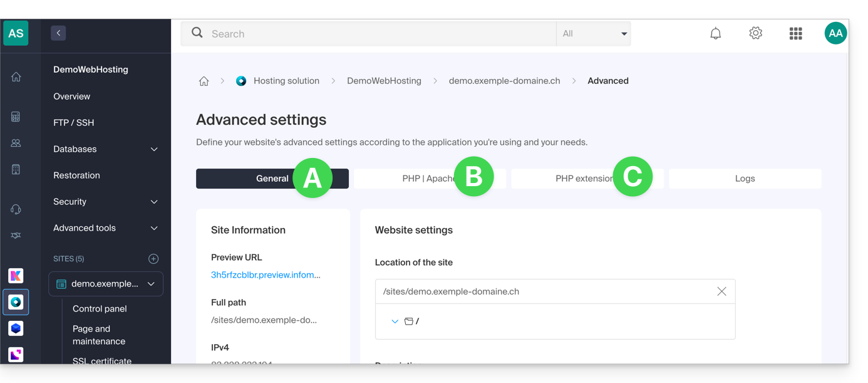Image resolution: width=868 pixels, height=383 pixels.
Task: Click the notifications bell icon
Action: pyautogui.click(x=715, y=34)
